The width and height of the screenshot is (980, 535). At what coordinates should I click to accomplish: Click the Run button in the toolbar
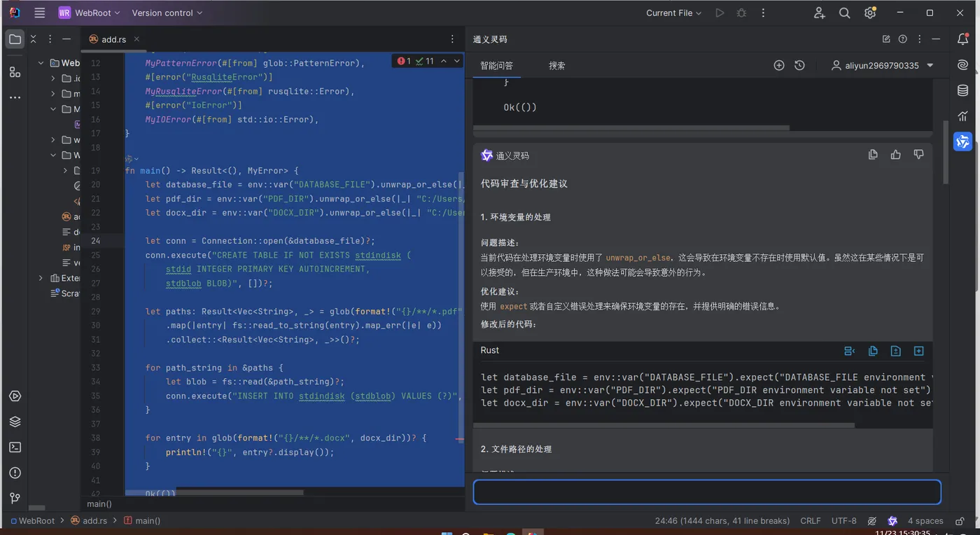(720, 13)
